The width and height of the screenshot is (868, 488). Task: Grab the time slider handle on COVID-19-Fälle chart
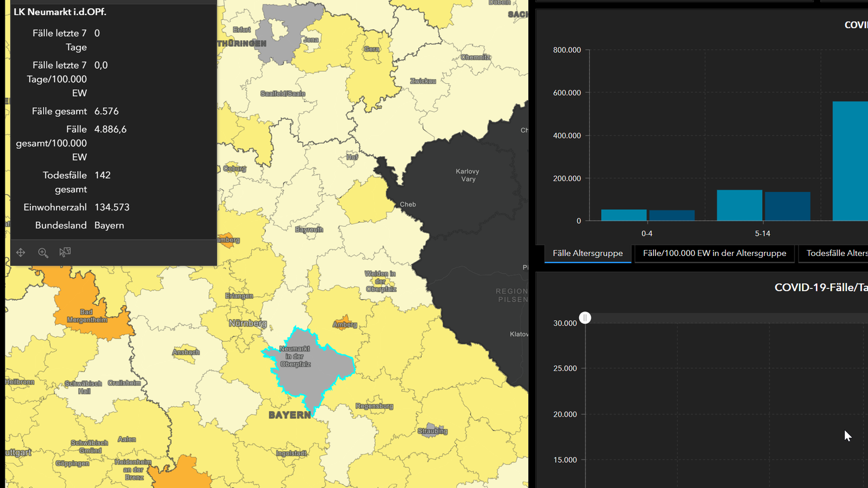point(585,318)
